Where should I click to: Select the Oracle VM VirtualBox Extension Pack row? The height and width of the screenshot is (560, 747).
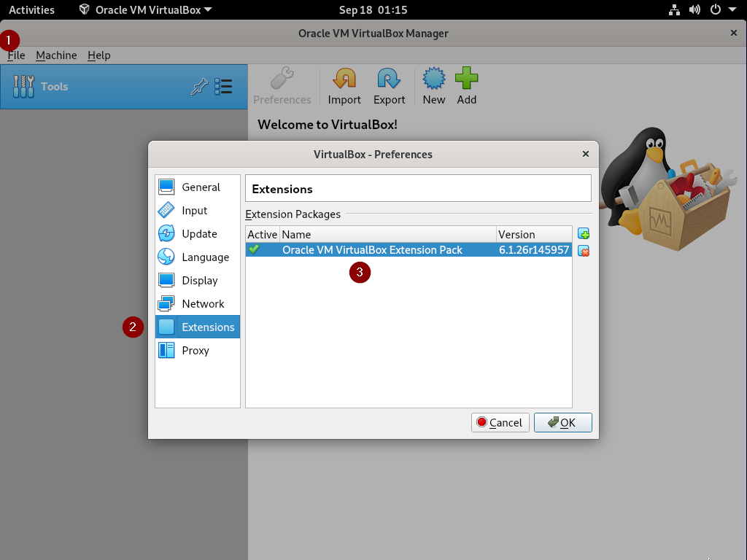click(409, 250)
